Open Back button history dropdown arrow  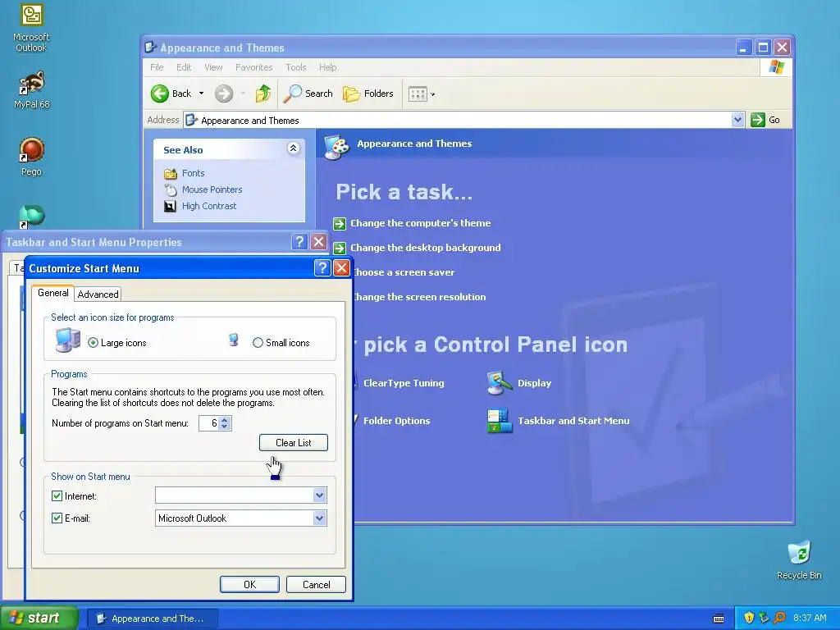202,94
